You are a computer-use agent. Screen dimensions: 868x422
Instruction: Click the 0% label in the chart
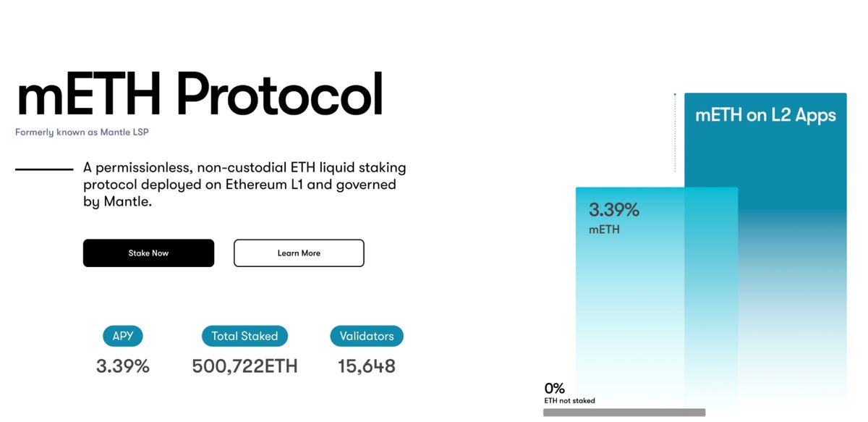coord(555,389)
